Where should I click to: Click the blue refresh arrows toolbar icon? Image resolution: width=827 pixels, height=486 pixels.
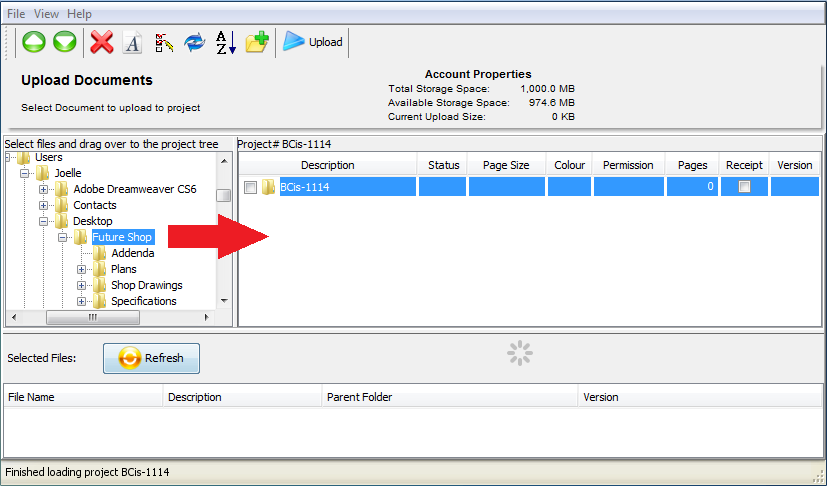[x=194, y=42]
